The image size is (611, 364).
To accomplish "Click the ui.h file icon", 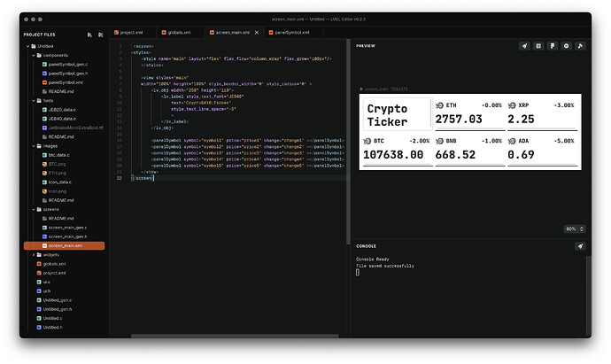I will tap(39, 291).
